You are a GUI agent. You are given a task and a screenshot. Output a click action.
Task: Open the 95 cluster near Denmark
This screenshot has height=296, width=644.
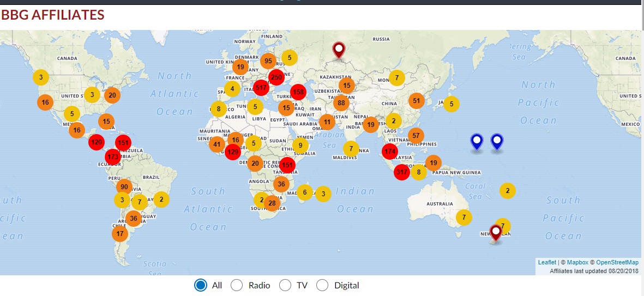pos(268,61)
